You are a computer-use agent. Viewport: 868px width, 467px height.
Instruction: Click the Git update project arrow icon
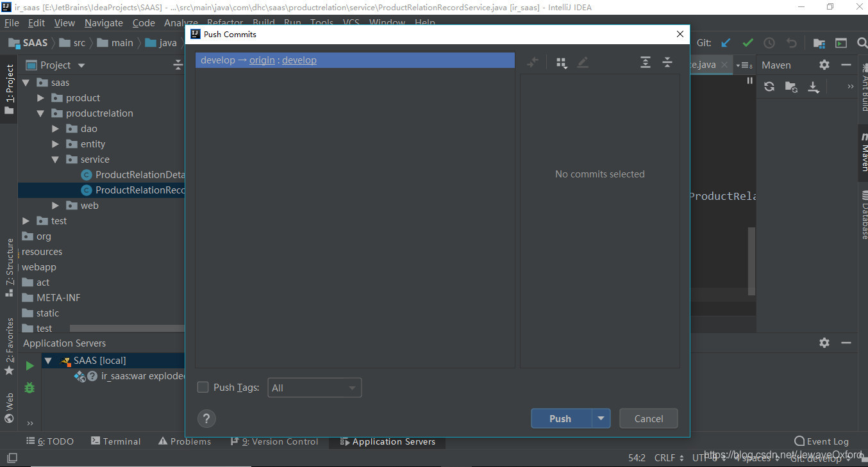click(x=726, y=43)
